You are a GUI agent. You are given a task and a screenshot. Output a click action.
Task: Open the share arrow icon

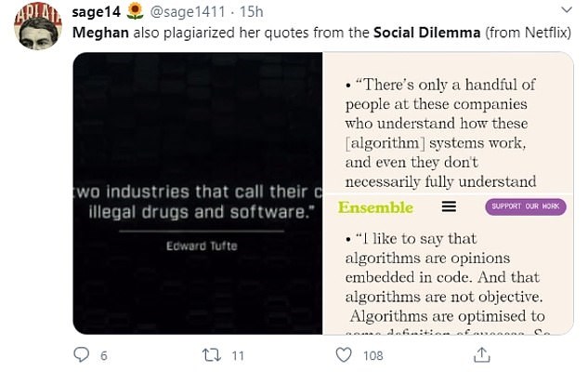[x=481, y=354]
